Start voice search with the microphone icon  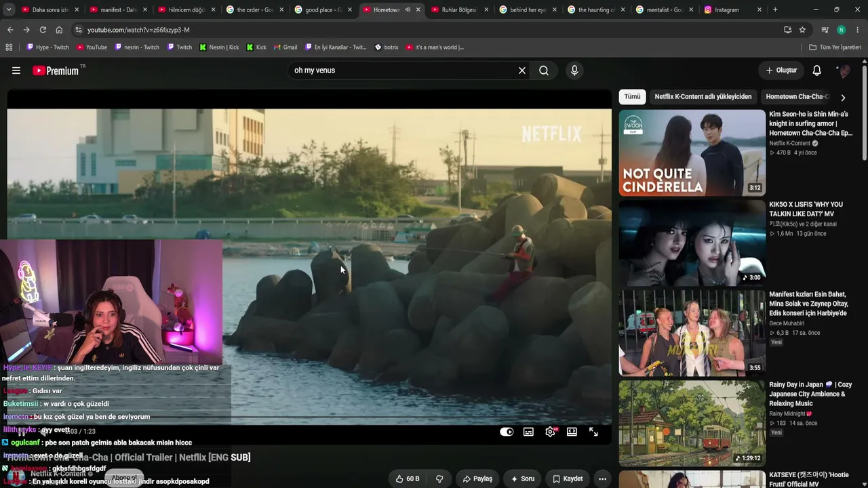pos(574,70)
